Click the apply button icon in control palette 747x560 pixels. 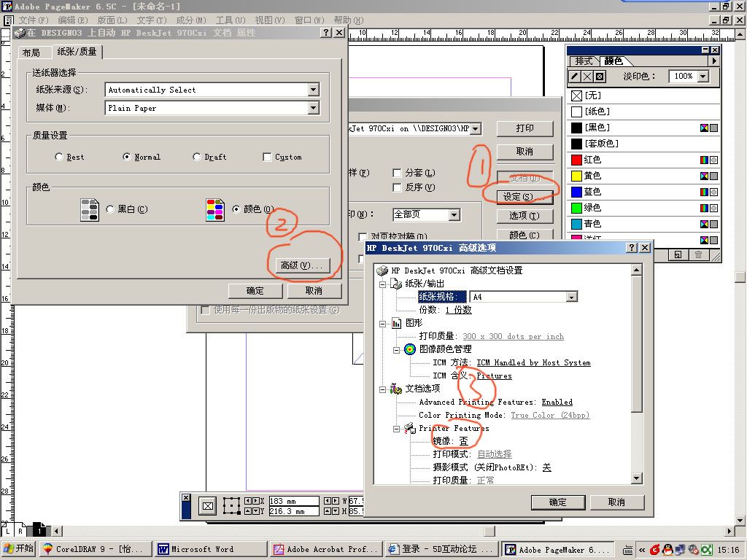[208, 506]
